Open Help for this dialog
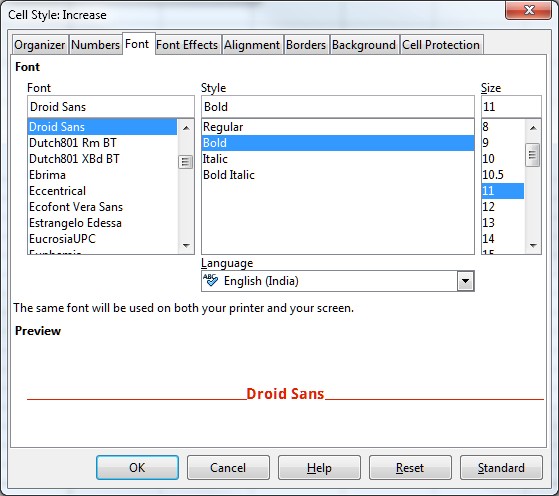 tap(319, 467)
